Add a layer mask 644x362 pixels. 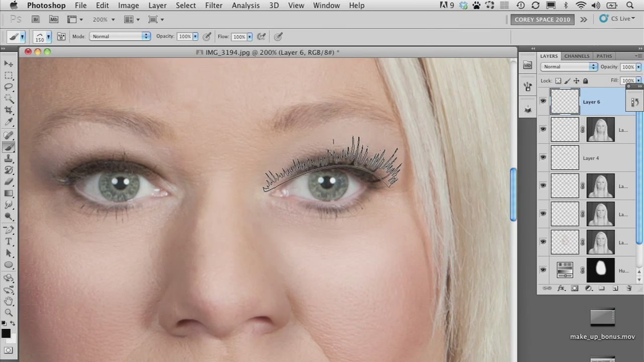pyautogui.click(x=575, y=288)
